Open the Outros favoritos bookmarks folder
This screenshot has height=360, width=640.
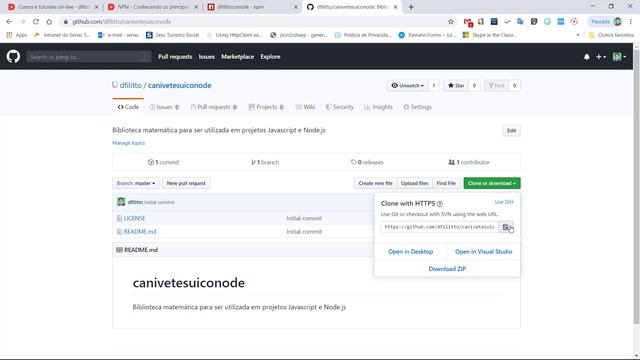[x=611, y=35]
